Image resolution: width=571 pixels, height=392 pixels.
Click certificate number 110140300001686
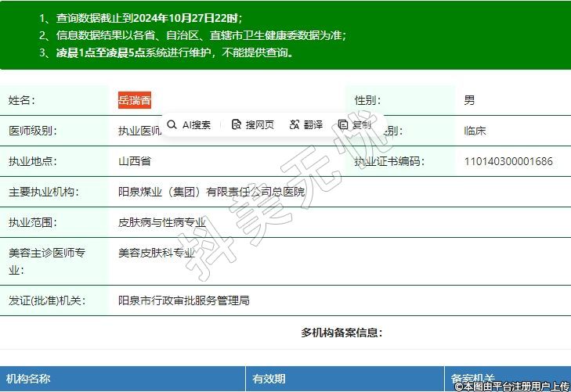click(508, 162)
